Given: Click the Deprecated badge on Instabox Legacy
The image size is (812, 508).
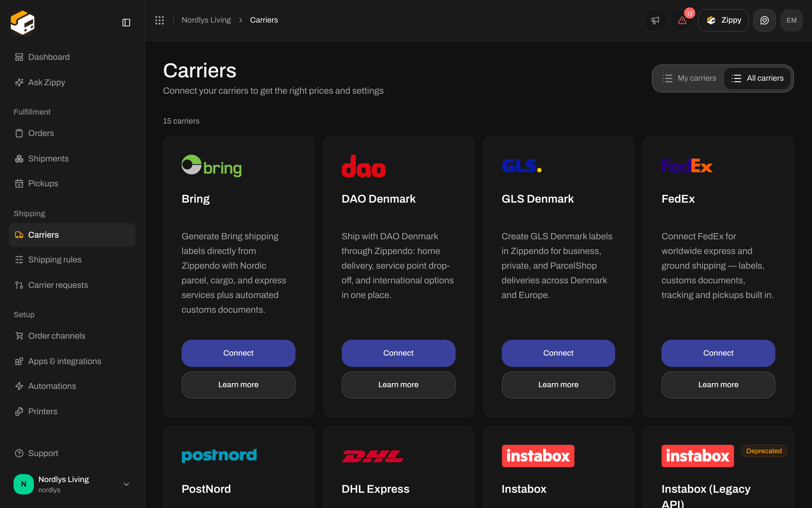Looking at the screenshot, I should click(764, 451).
